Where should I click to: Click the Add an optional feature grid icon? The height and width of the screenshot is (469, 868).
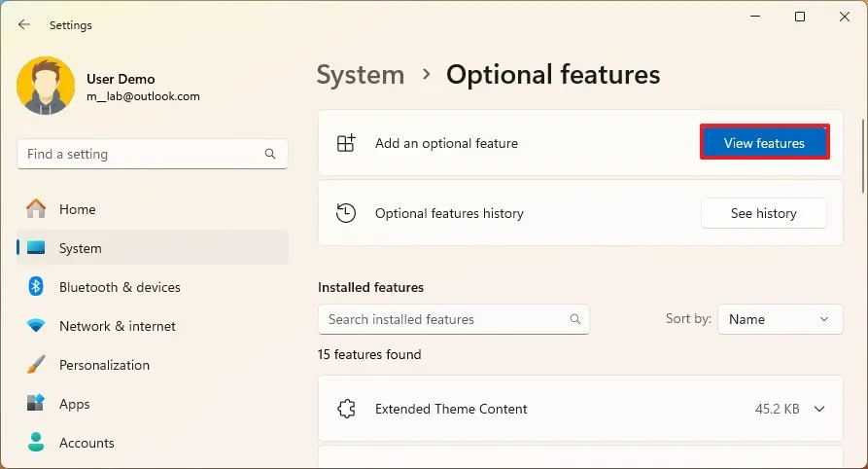(347, 143)
